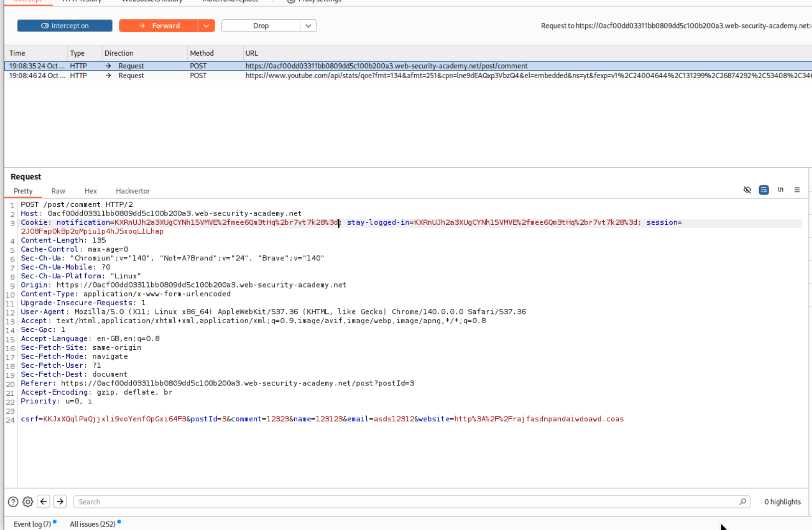This screenshot has width=812, height=530.
Task: Expand the Forward button dropdown arrow
Action: (206, 26)
